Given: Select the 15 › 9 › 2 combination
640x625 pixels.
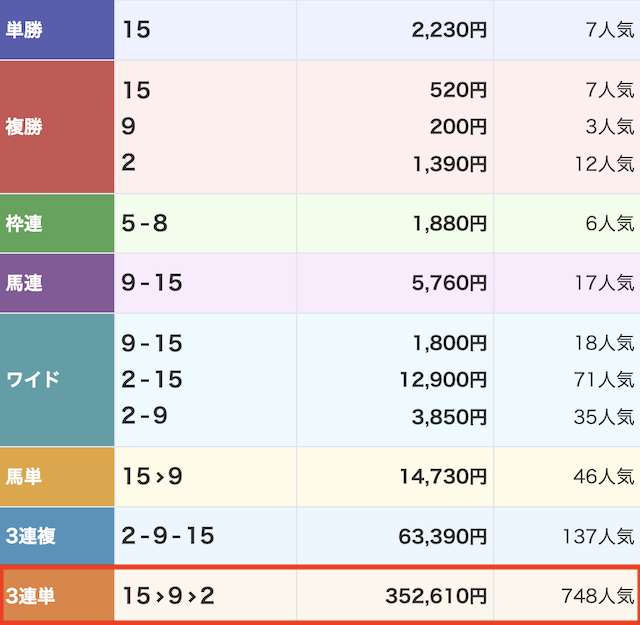Looking at the screenshot, I should pos(168,596).
